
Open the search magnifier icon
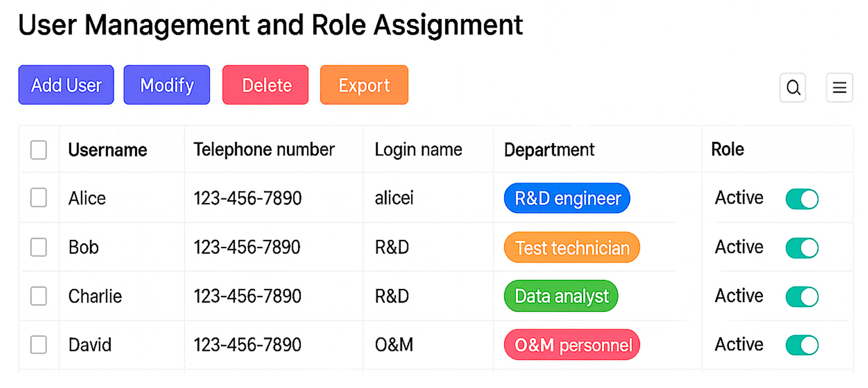pyautogui.click(x=792, y=88)
